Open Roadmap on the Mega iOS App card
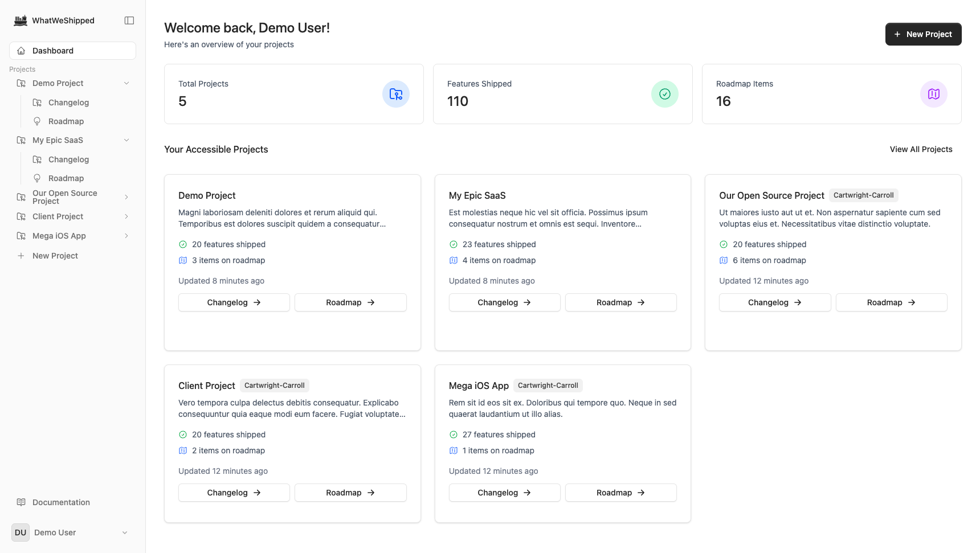This screenshot has height=553, width=980. (x=621, y=493)
